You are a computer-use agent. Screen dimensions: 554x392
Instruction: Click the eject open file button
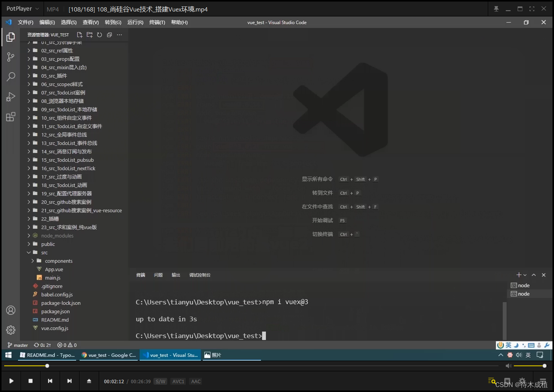coord(89,381)
